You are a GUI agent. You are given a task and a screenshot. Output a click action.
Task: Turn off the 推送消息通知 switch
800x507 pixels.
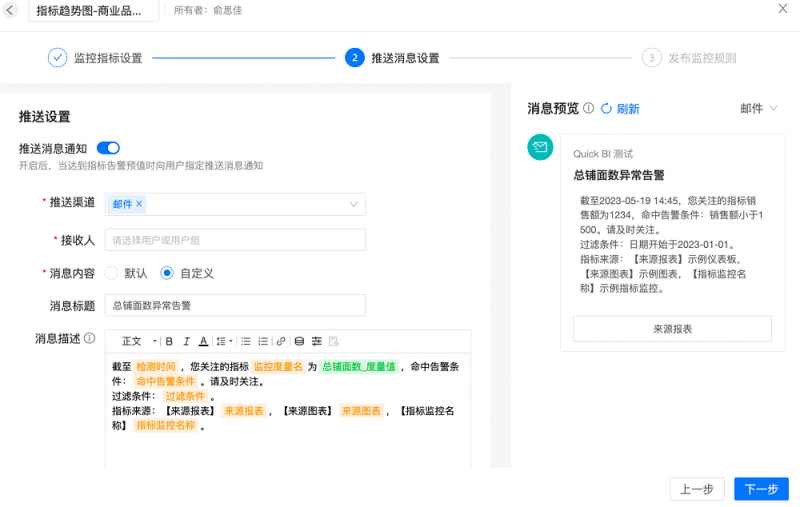point(108,148)
